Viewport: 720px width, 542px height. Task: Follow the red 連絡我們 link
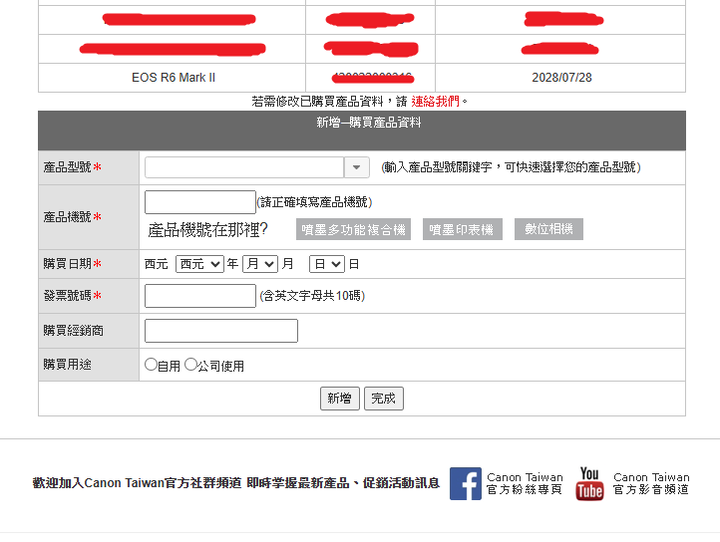(435, 102)
